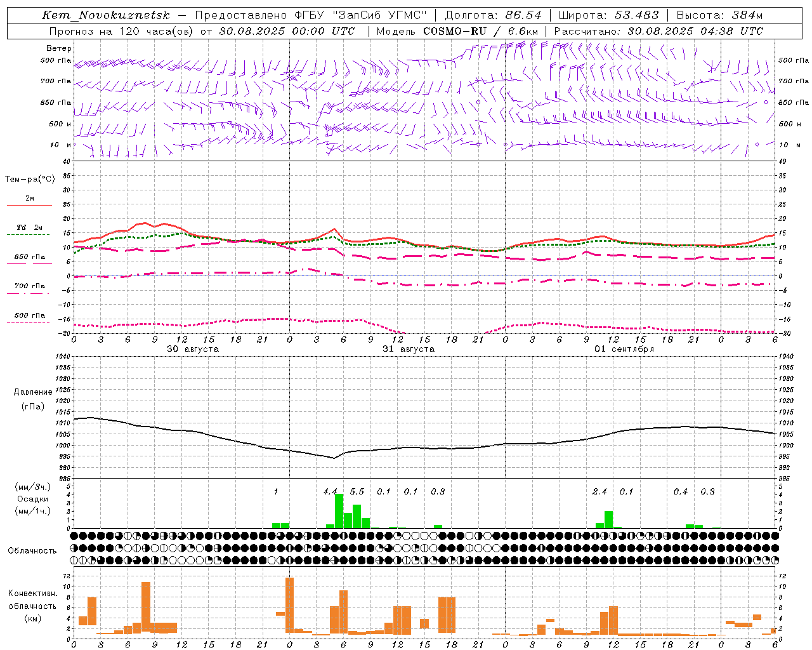
Task: Click the text Предоставлено ФГБУ "ЗапСиб УГМС"
Action: click(x=311, y=15)
